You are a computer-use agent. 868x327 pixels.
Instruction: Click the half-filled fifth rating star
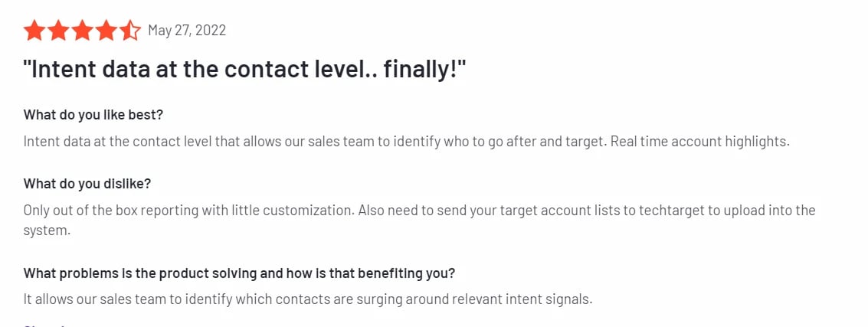tap(129, 31)
